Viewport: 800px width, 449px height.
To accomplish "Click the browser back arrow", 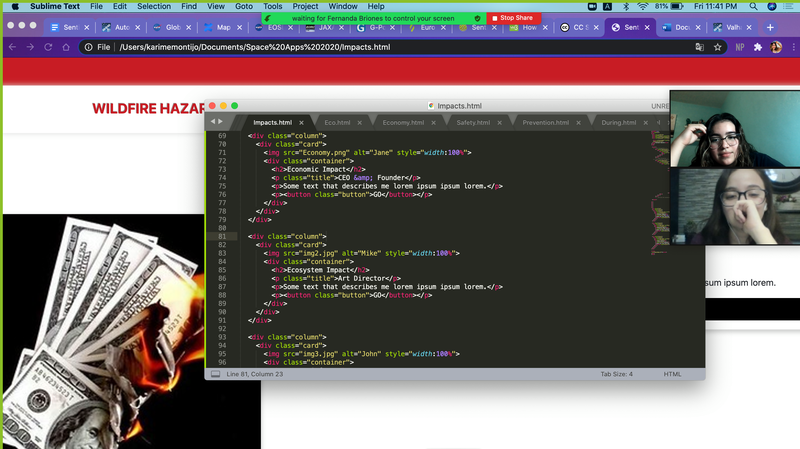I will [x=12, y=47].
